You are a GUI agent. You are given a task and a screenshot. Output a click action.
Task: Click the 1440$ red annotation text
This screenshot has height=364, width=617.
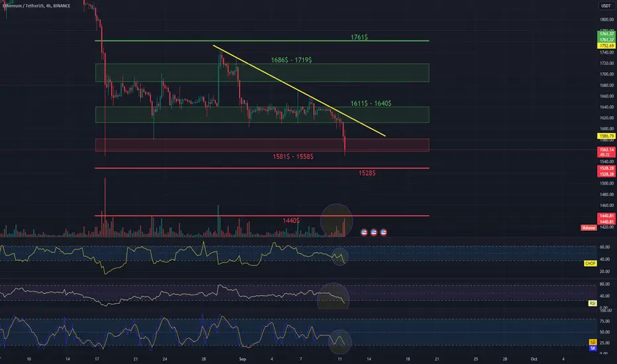(291, 221)
